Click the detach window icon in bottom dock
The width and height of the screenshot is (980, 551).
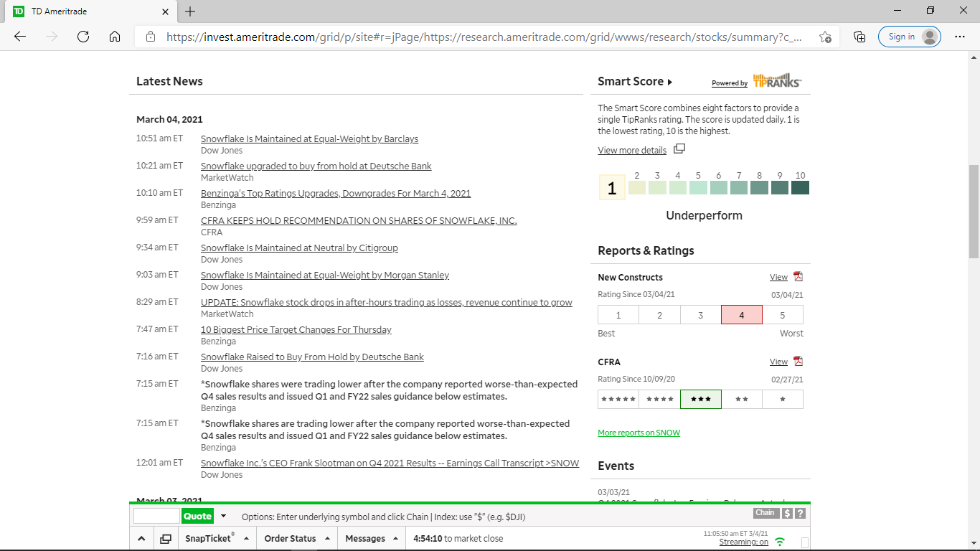(x=166, y=539)
